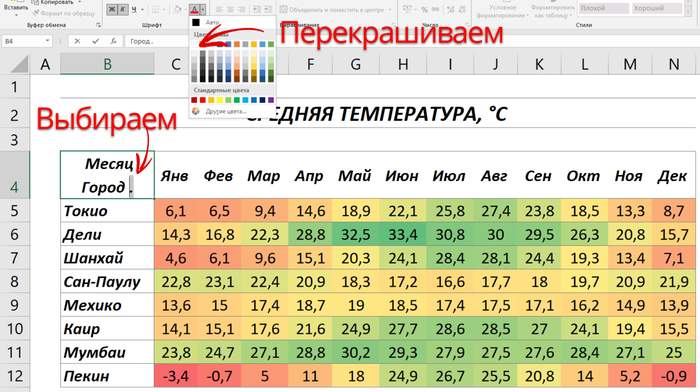The width and height of the screenshot is (700, 392).
Task: Click the Токио cell
Action: 108,211
